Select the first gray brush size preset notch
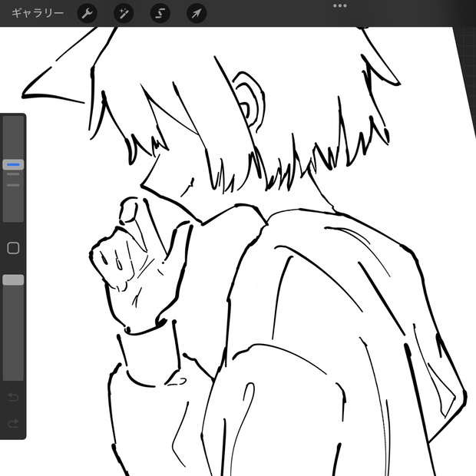The width and height of the screenshot is (476, 476). [x=13, y=174]
